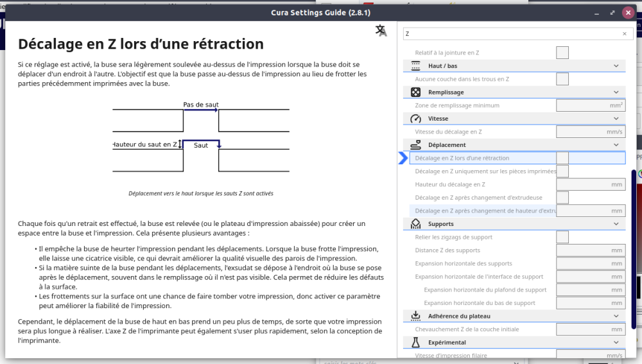Collapse the Adhérence du plateau chevron
Image resolution: width=642 pixels, height=364 pixels.
click(x=616, y=316)
